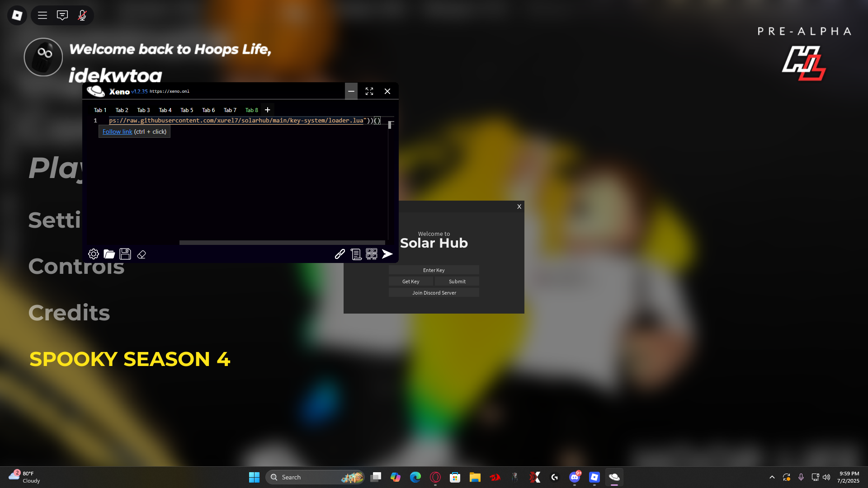Click Play in Hoops Life menu
Viewport: 868px width, 488px height.
56,169
